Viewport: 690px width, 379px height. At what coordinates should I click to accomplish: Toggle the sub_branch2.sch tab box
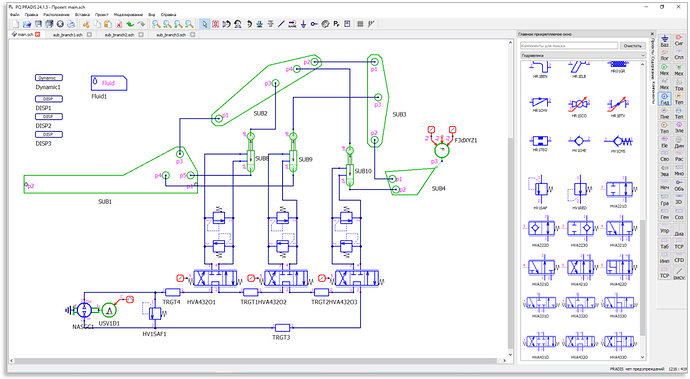(141, 34)
